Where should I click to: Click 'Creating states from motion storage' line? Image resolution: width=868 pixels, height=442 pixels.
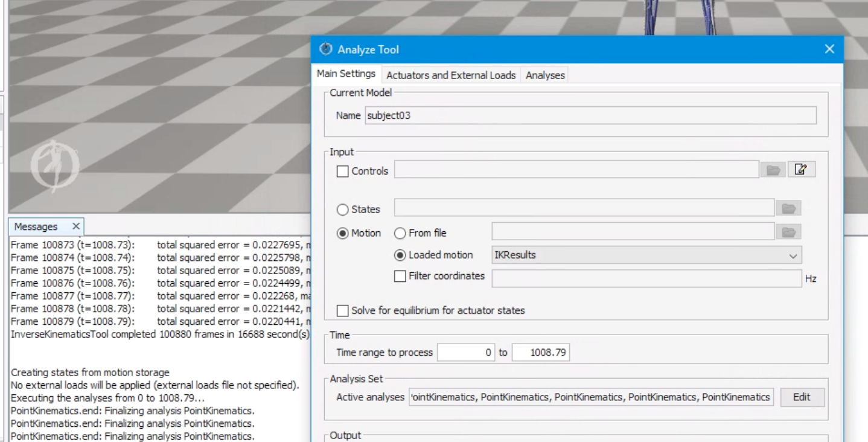pyautogui.click(x=91, y=372)
